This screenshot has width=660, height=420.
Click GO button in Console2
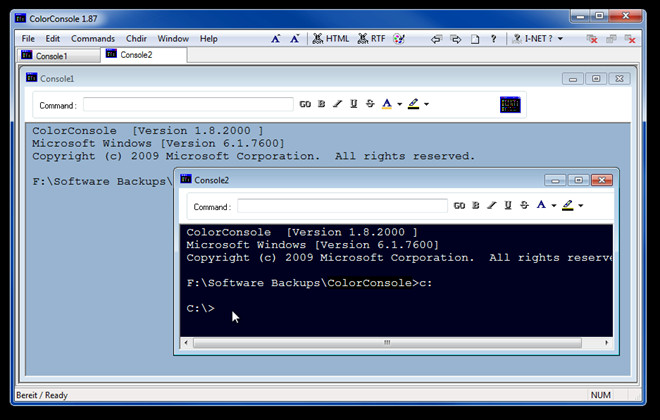coord(459,205)
